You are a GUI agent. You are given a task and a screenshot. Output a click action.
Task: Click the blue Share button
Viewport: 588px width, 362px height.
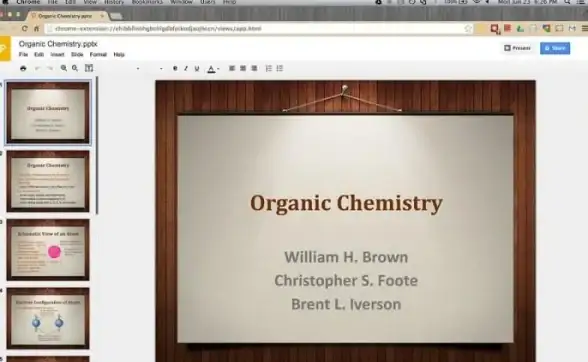(555, 48)
